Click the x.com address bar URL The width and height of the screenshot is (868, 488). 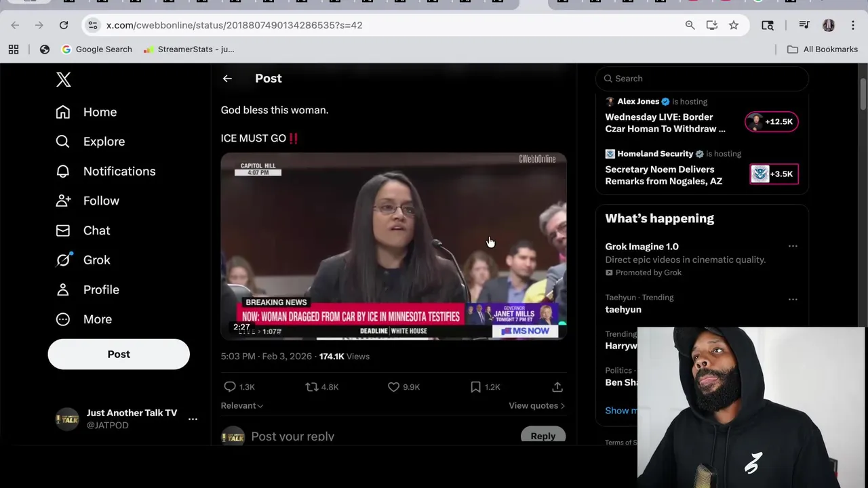235,25
